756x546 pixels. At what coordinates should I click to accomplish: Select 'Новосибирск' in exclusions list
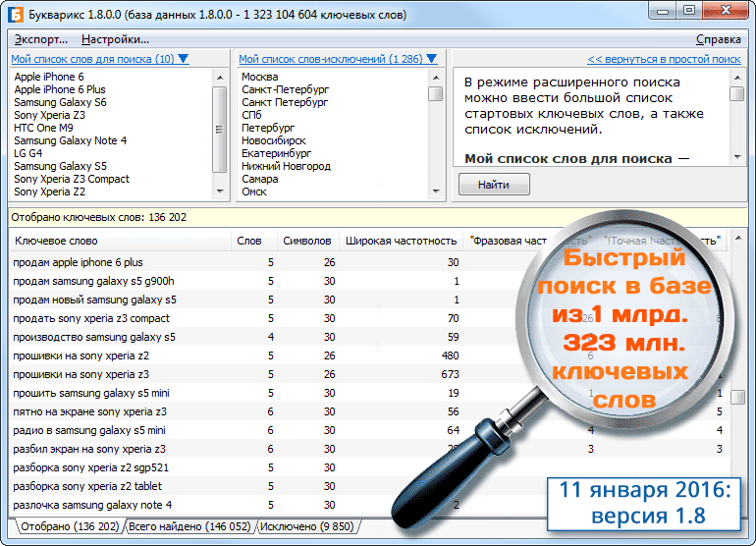(x=274, y=140)
